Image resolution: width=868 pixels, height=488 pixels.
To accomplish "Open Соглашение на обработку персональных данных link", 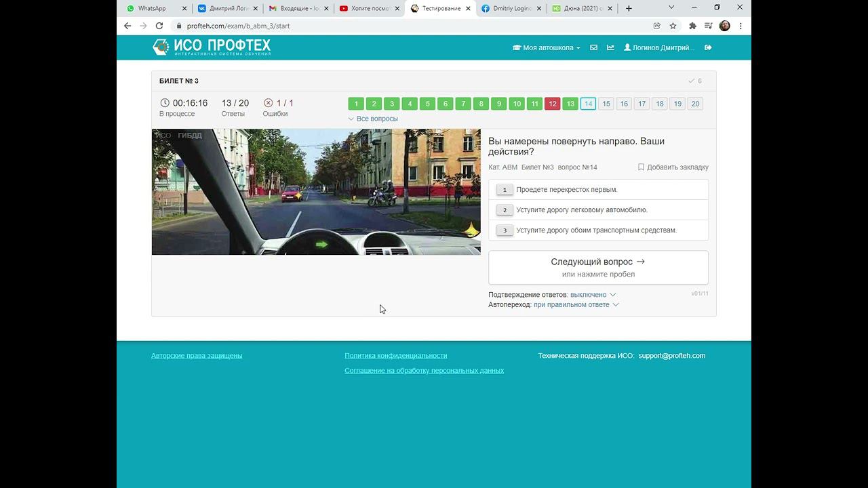I will click(x=424, y=371).
